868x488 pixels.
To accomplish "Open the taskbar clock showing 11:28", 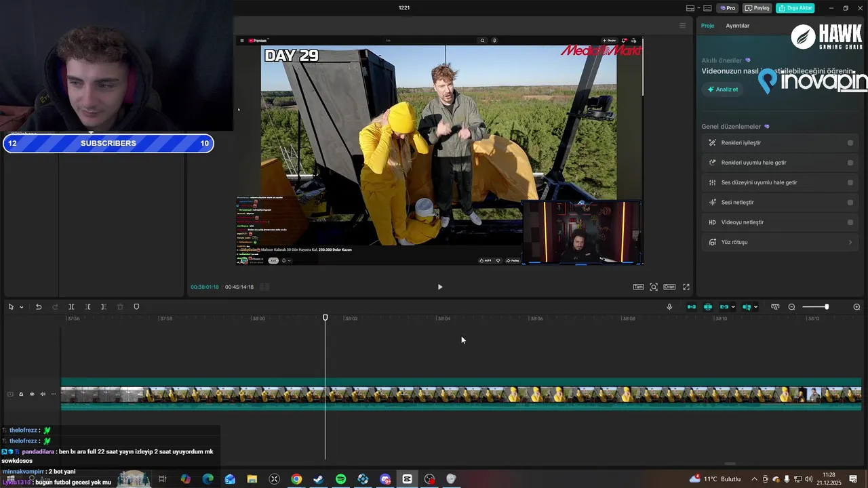I will click(829, 479).
